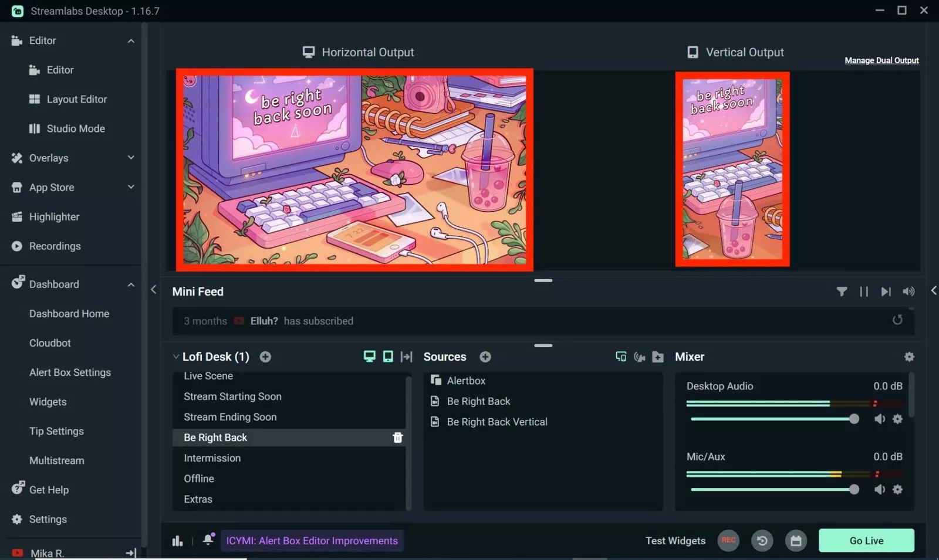The width and height of the screenshot is (939, 560).
Task: Open the Manage Dual Output link
Action: coord(881,60)
